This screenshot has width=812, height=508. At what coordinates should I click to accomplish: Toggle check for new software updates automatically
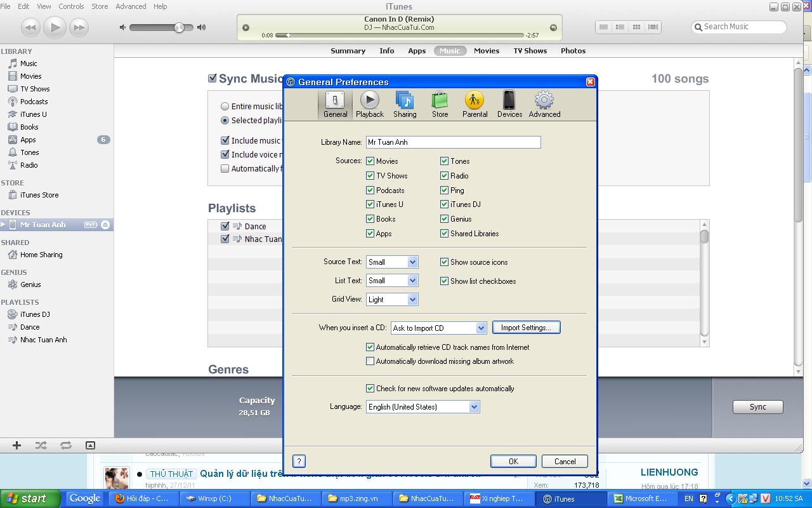pyautogui.click(x=370, y=389)
